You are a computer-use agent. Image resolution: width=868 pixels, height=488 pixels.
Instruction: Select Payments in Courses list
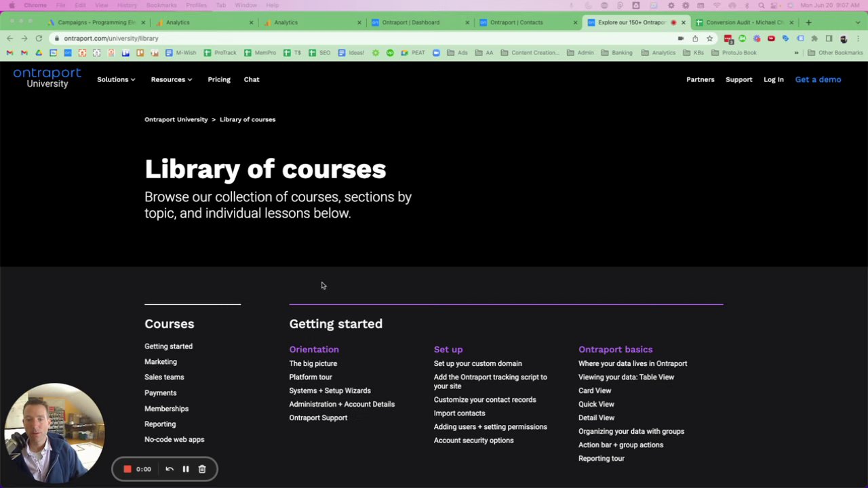161,393
